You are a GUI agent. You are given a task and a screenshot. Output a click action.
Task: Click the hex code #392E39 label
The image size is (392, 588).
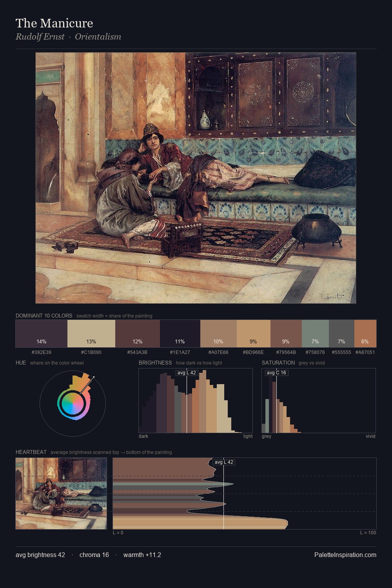tap(42, 352)
